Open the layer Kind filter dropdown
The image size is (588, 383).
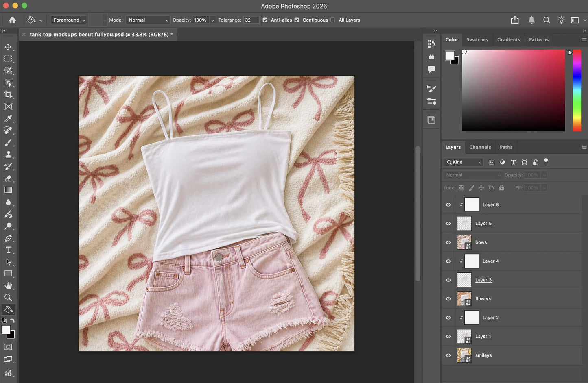463,162
